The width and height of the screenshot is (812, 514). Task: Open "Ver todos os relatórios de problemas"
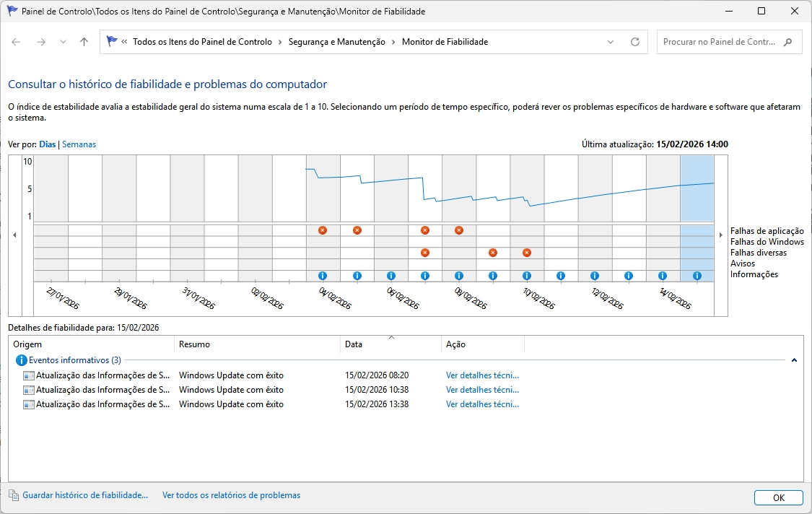231,495
